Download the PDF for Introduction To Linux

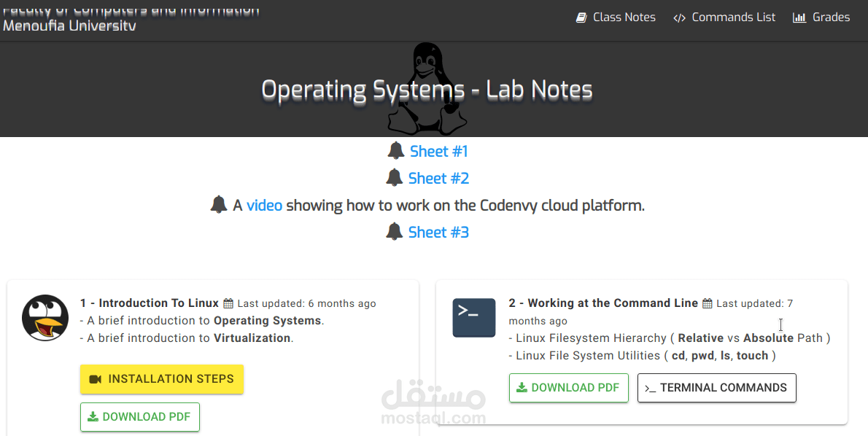[x=140, y=416]
